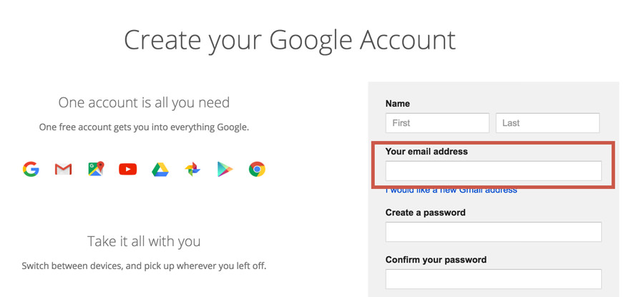
Task: Click the 'Confirm your password' label
Action: [436, 260]
